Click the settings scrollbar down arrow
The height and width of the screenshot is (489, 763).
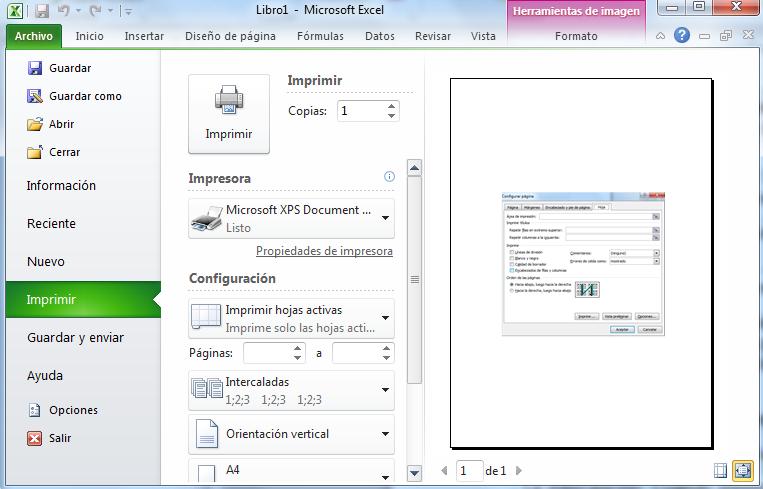(x=415, y=472)
